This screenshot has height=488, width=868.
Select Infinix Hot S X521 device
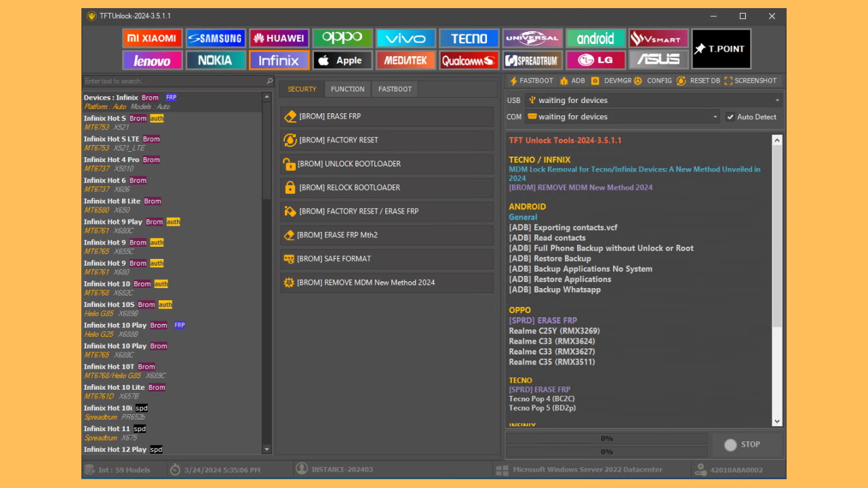pos(172,123)
